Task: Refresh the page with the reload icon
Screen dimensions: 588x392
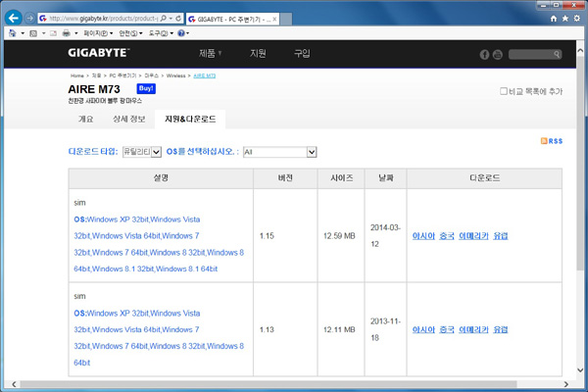Action: tap(178, 18)
